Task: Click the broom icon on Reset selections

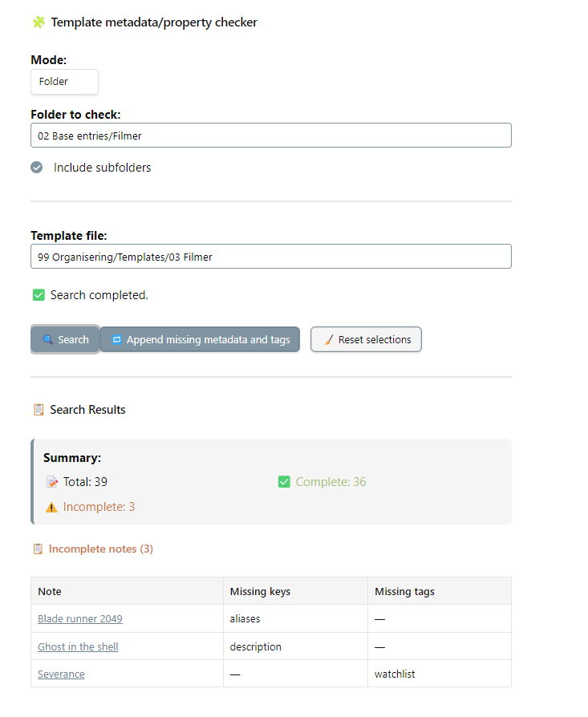Action: [329, 339]
